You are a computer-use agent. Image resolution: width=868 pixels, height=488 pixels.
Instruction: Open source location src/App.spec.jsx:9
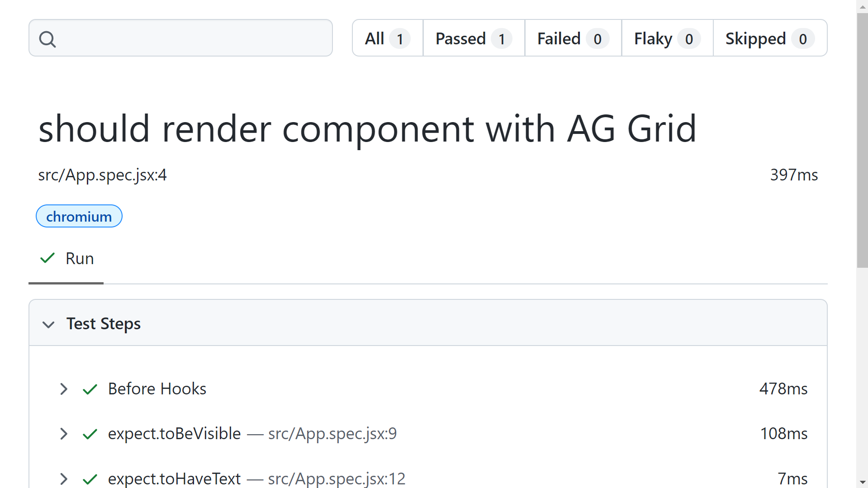[332, 434]
